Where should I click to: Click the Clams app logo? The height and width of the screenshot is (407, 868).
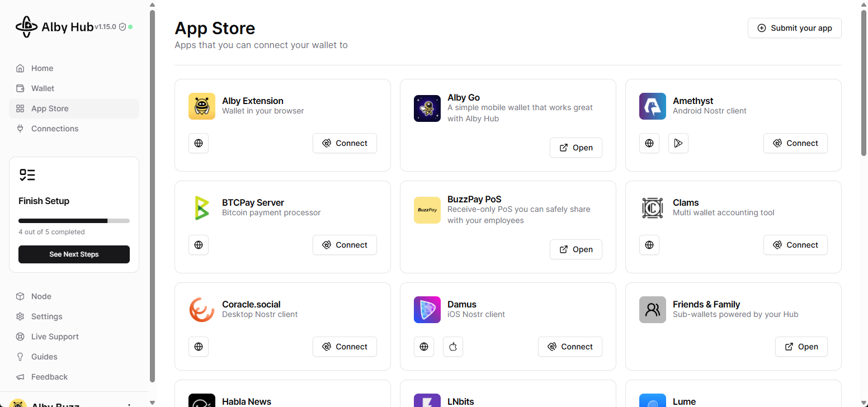point(653,208)
